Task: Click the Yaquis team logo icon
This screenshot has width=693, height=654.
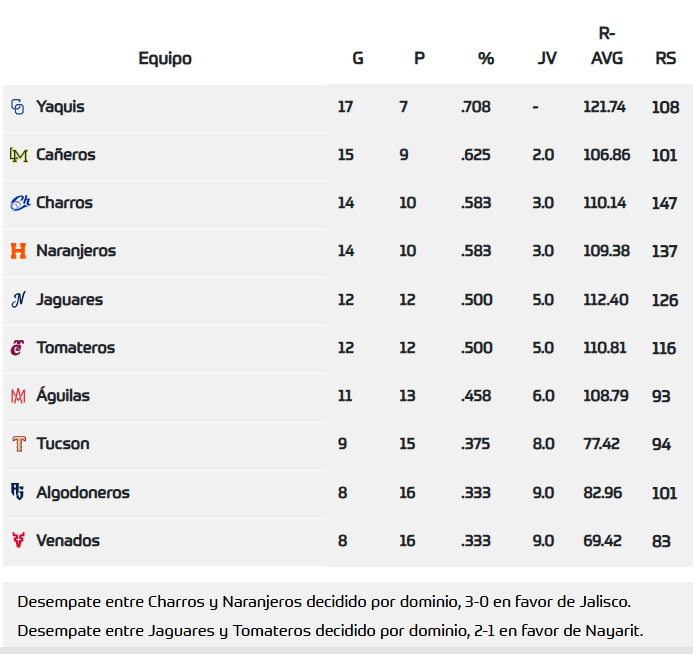Action: pyautogui.click(x=18, y=107)
